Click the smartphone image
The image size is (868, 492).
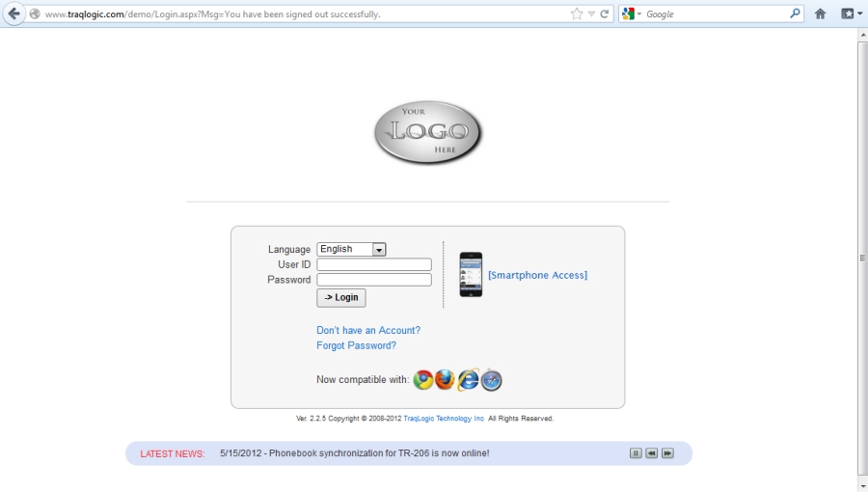pyautogui.click(x=471, y=275)
